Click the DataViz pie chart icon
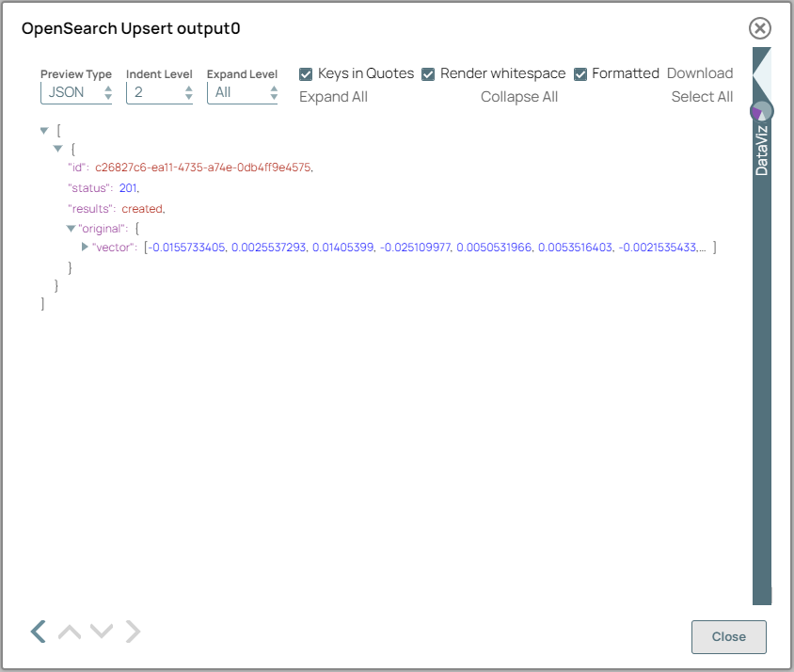Viewport: 794px width, 672px height. coord(760,110)
